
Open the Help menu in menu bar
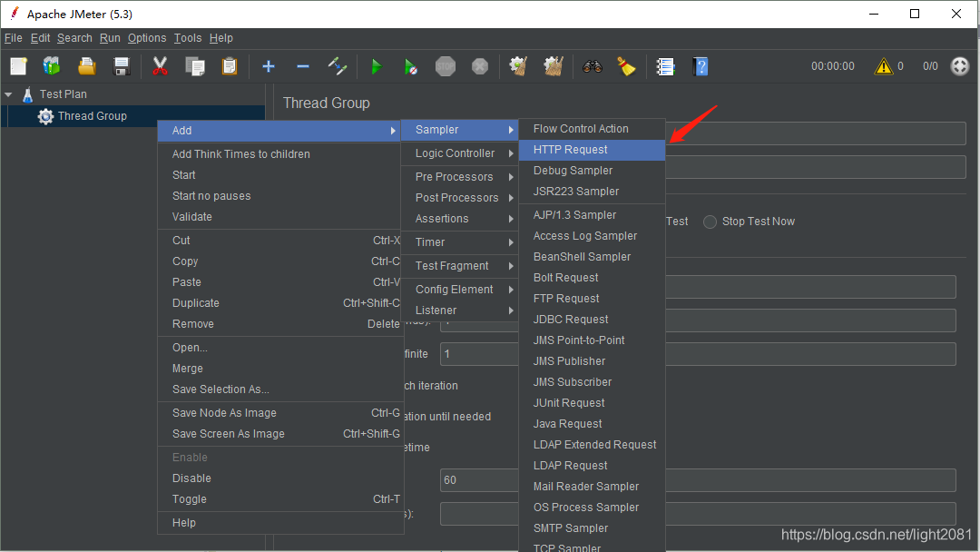pos(220,38)
